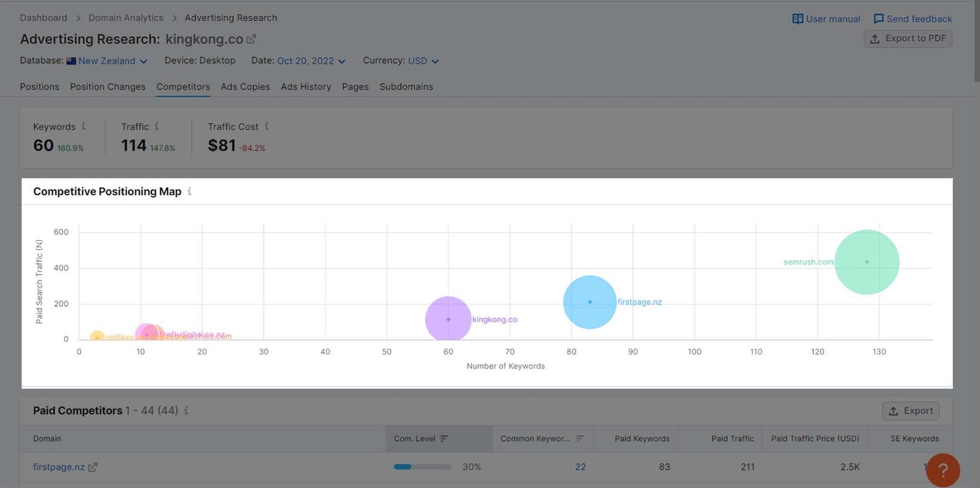Open external link icon beside firstpage.nz row
The width and height of the screenshot is (980, 488).
(x=92, y=467)
